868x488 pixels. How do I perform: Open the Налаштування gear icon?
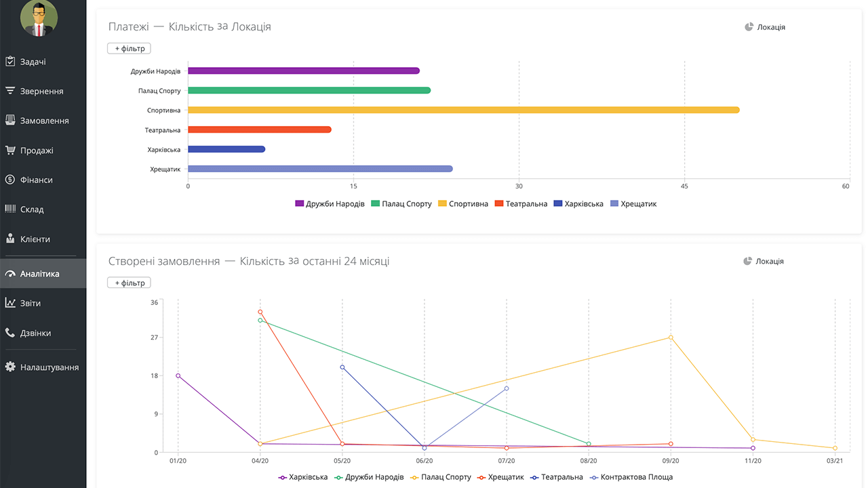point(10,367)
